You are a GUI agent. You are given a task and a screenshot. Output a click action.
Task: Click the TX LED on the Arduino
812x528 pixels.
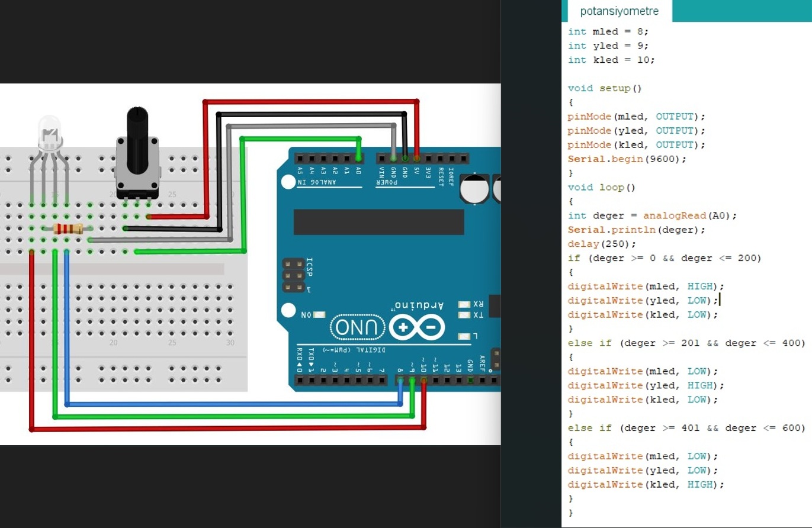[x=464, y=315]
